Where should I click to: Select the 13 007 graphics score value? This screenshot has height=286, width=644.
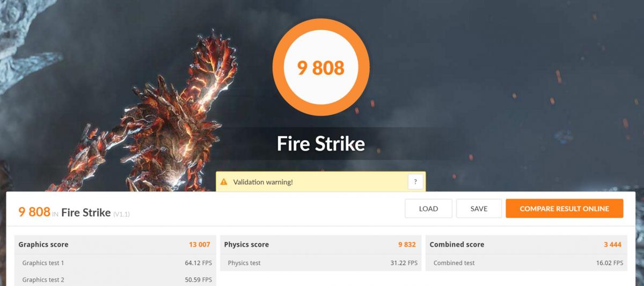(x=200, y=245)
